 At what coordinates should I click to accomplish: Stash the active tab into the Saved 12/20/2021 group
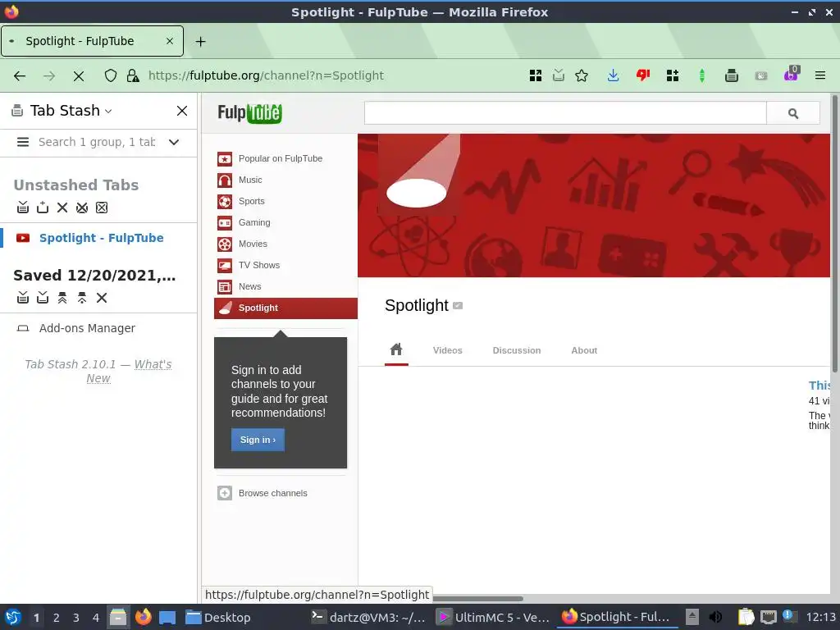click(x=43, y=297)
